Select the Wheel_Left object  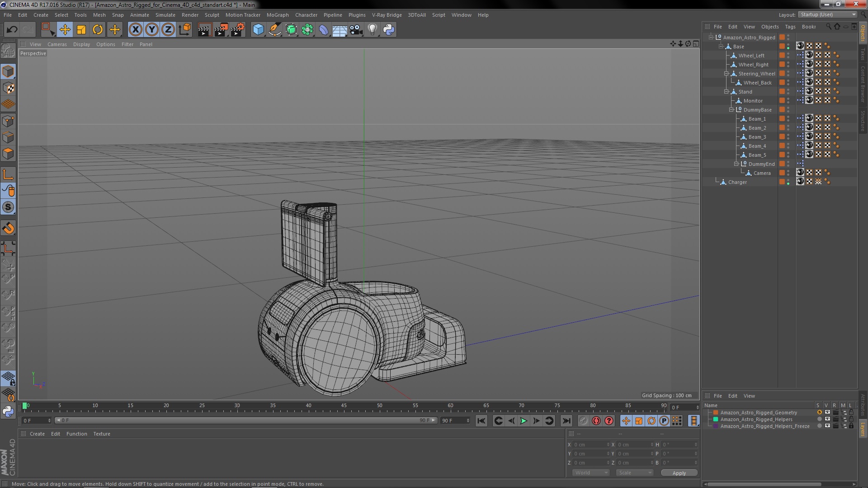(751, 56)
